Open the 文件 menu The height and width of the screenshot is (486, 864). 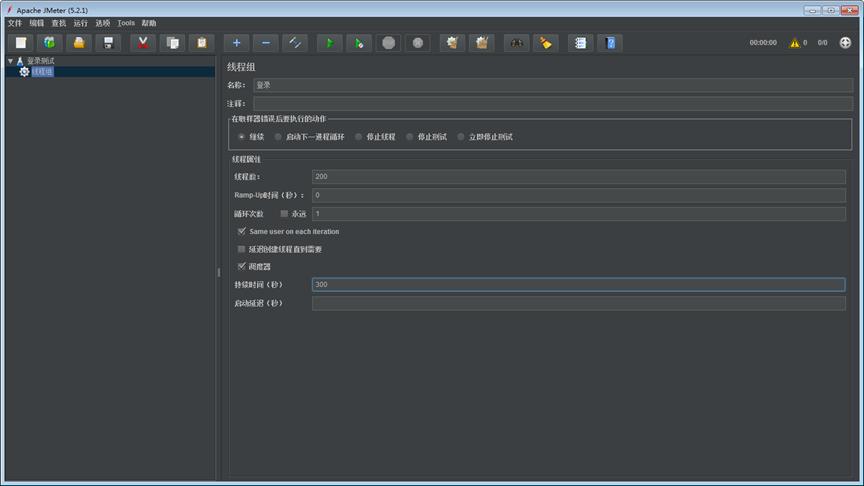(15, 23)
